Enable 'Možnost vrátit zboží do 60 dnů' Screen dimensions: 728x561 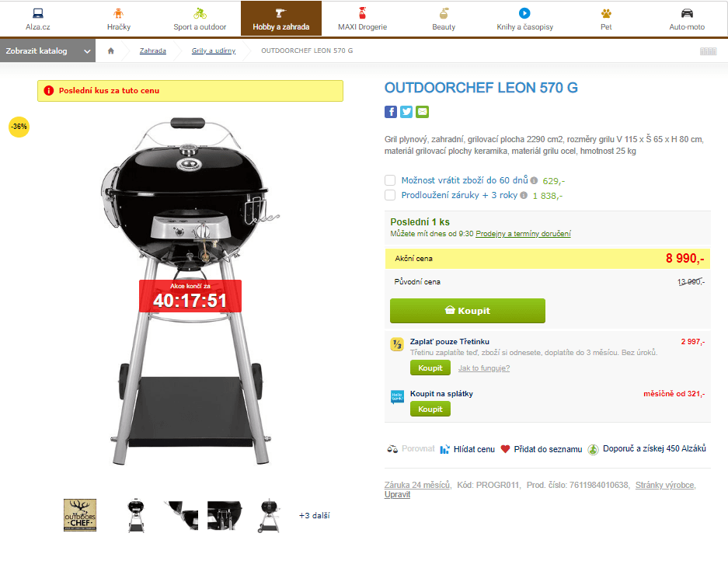(390, 180)
